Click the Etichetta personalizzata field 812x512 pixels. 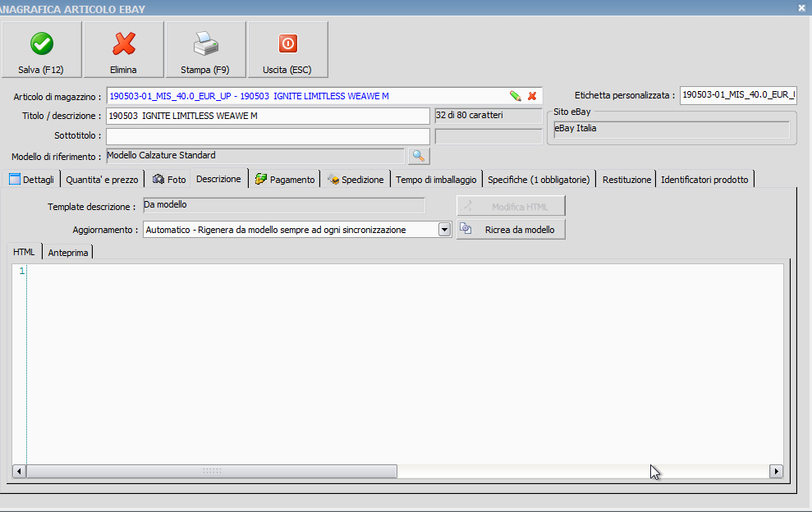click(x=738, y=94)
